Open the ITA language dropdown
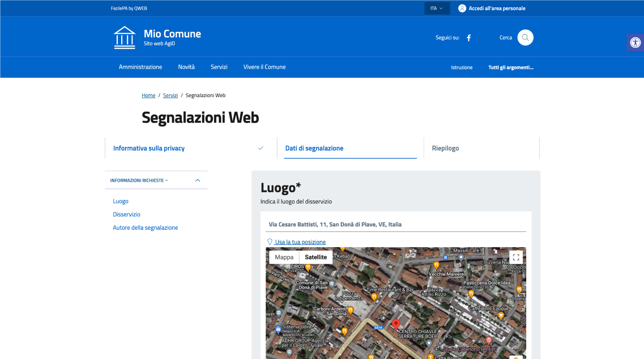644x359 pixels. (x=437, y=8)
